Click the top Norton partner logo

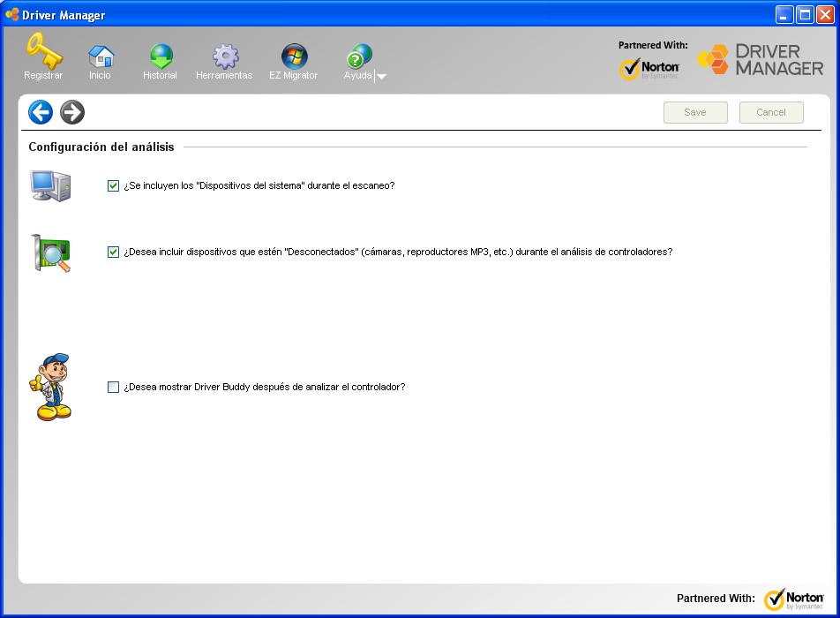click(649, 69)
